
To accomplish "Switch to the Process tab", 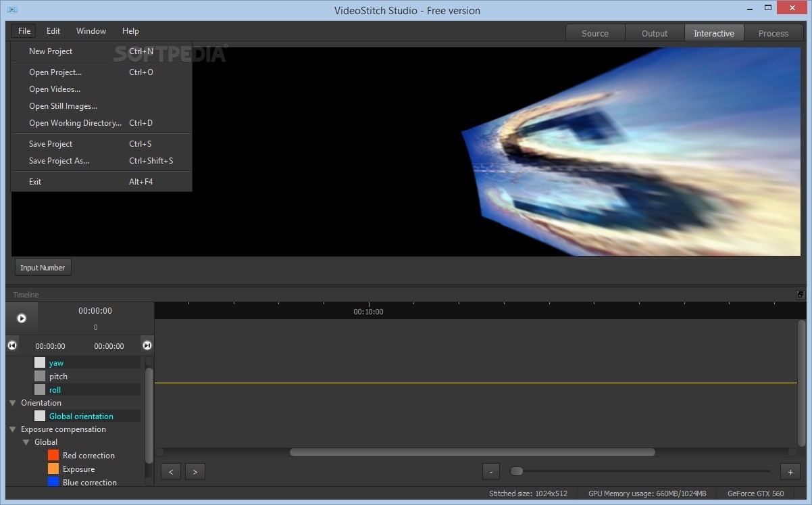I will tap(773, 33).
